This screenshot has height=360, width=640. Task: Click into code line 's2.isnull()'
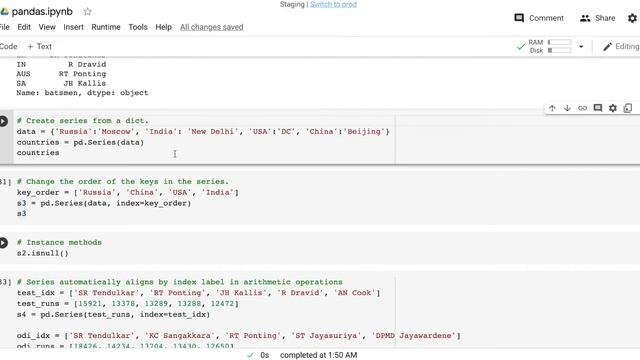[43, 253]
